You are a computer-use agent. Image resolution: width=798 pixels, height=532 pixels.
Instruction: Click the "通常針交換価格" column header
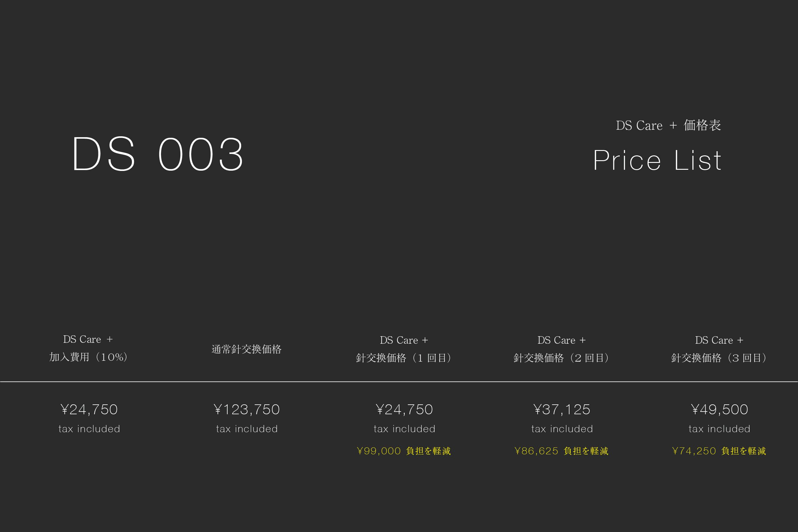[x=246, y=349]
